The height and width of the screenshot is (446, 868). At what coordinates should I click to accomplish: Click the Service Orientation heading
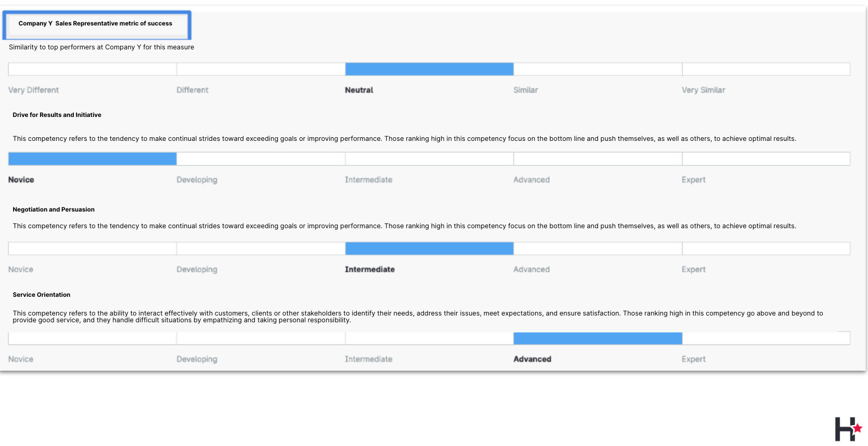pos(42,295)
